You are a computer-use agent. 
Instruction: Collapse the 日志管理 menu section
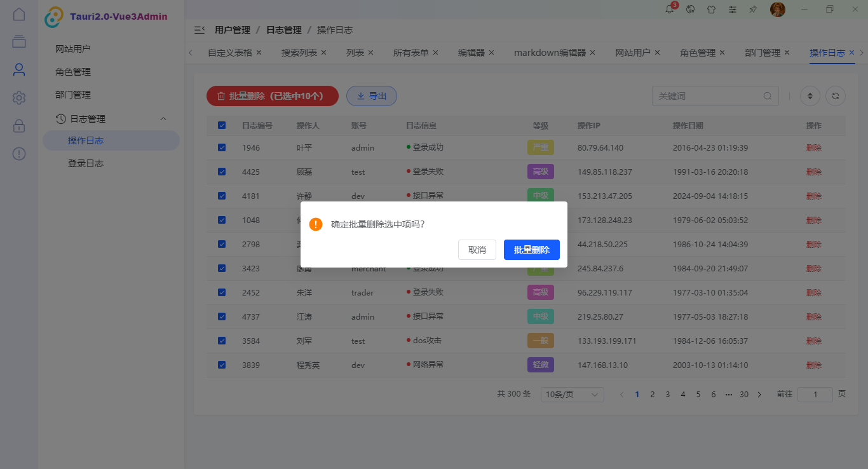[x=111, y=118]
